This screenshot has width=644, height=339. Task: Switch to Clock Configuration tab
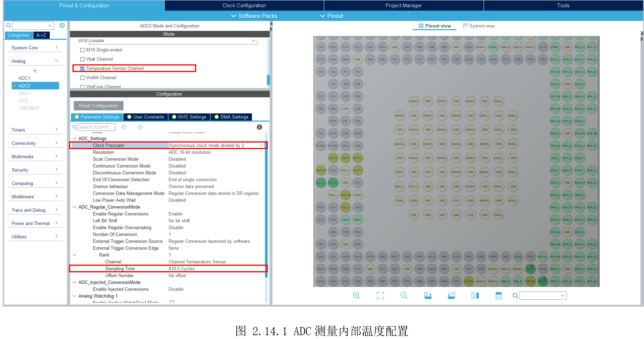pos(244,5)
